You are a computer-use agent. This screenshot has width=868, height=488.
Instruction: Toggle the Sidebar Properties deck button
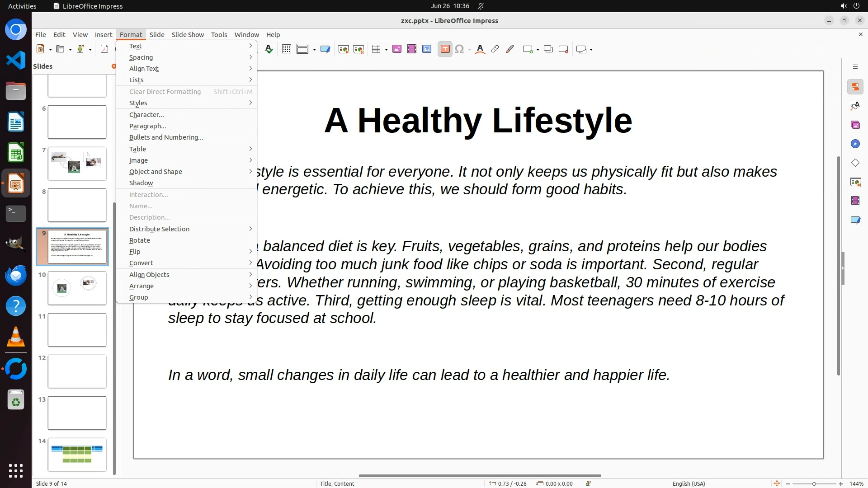(x=855, y=87)
